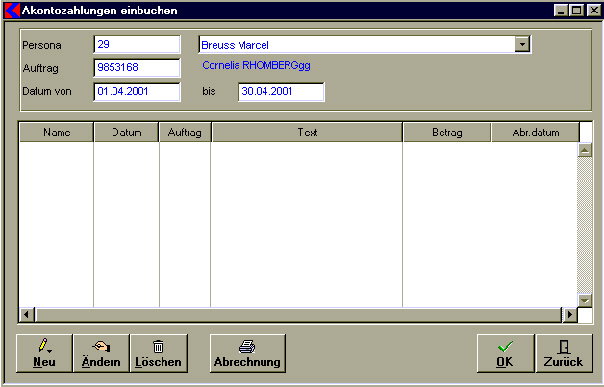
Task: Click the horizontal scrollbar track
Action: coord(298,315)
